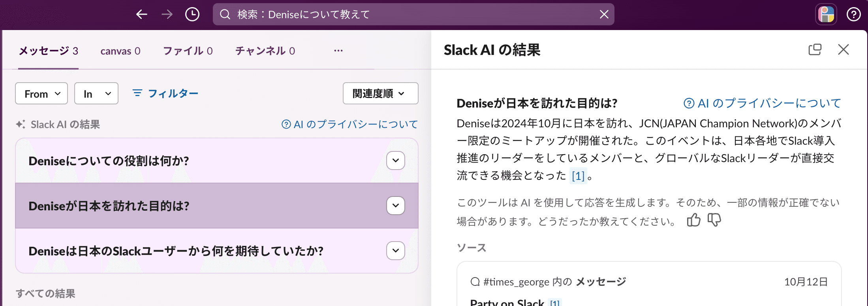
Task: Give thumbs down to the AI answer
Action: (x=714, y=220)
